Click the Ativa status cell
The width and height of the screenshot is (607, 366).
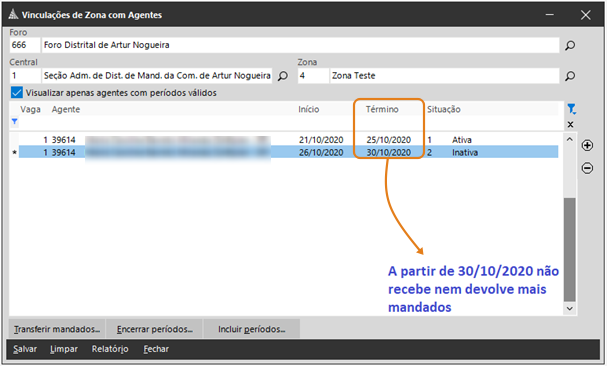pyautogui.click(x=461, y=140)
